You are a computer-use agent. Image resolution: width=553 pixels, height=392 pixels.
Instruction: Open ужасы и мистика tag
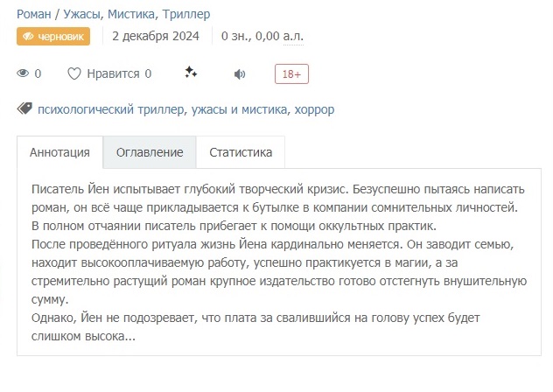[239, 109]
